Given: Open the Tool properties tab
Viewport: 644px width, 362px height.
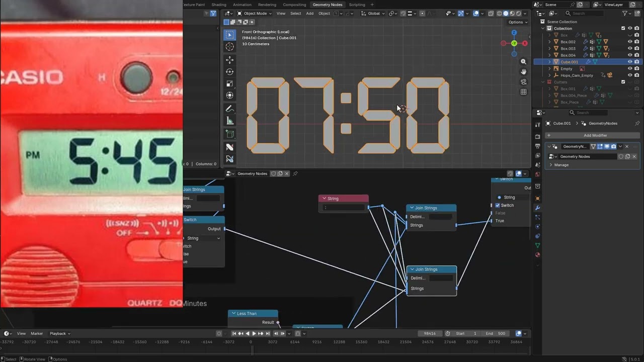Looking at the screenshot, I should [x=537, y=124].
